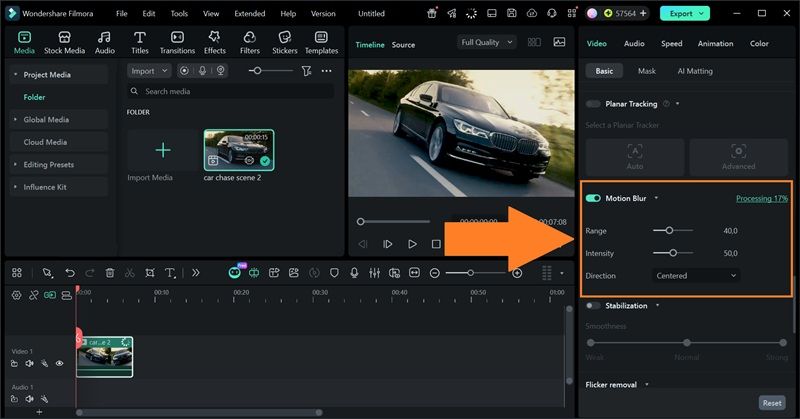The image size is (800, 419).
Task: Switch to the Audio properties tab
Action: (x=634, y=44)
